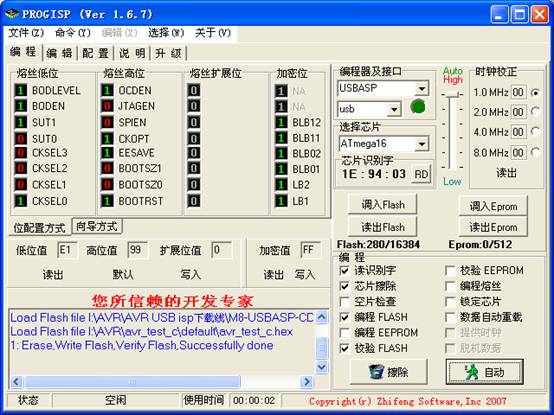Screen dimensions: 554x415
Task: Toggle the LB2 lock bit
Action: pos(281,185)
